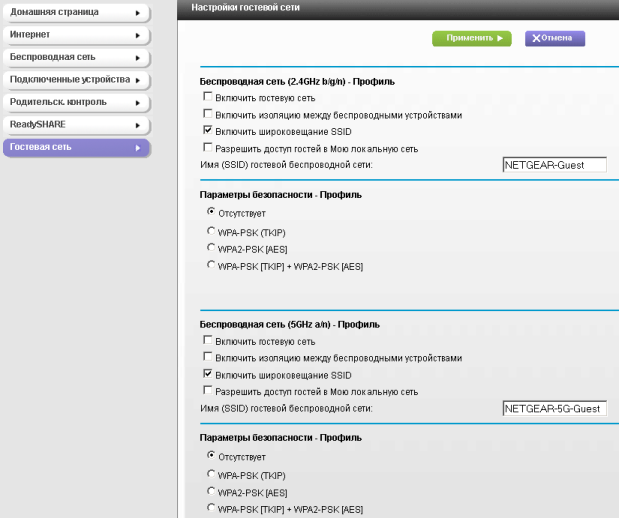This screenshot has width=619, height=518.
Task: Click the 5GHz guest SSID name label
Action: click(x=286, y=408)
